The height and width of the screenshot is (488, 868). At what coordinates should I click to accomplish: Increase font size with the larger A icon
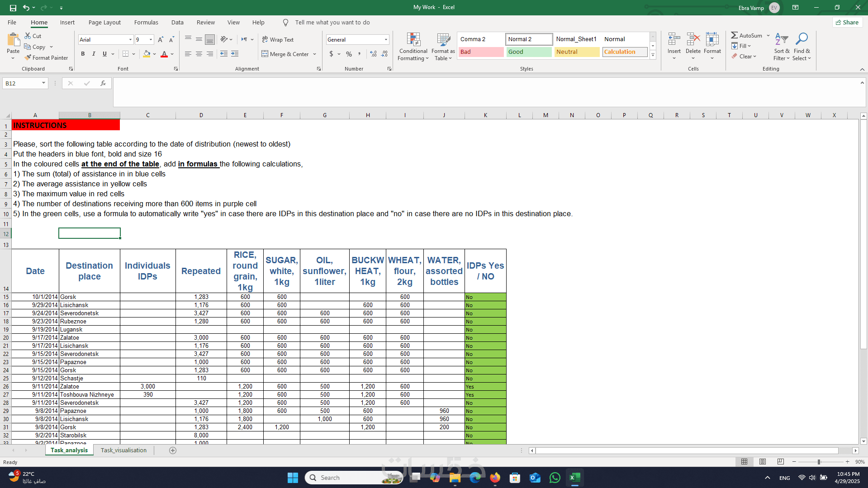[161, 40]
